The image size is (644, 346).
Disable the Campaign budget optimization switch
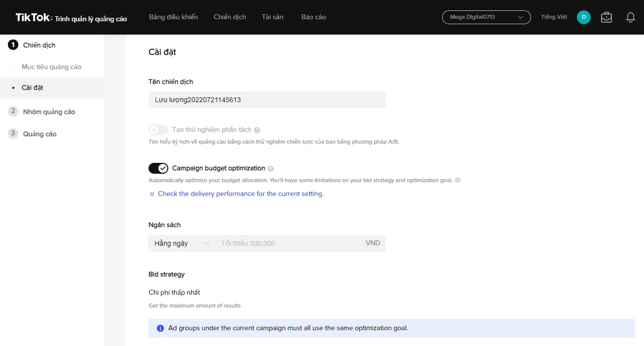point(158,168)
